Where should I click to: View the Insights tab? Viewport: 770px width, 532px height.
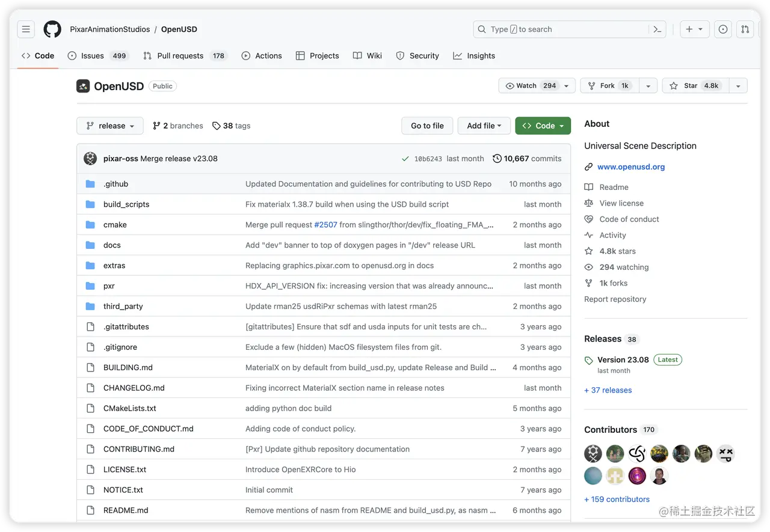pos(474,56)
